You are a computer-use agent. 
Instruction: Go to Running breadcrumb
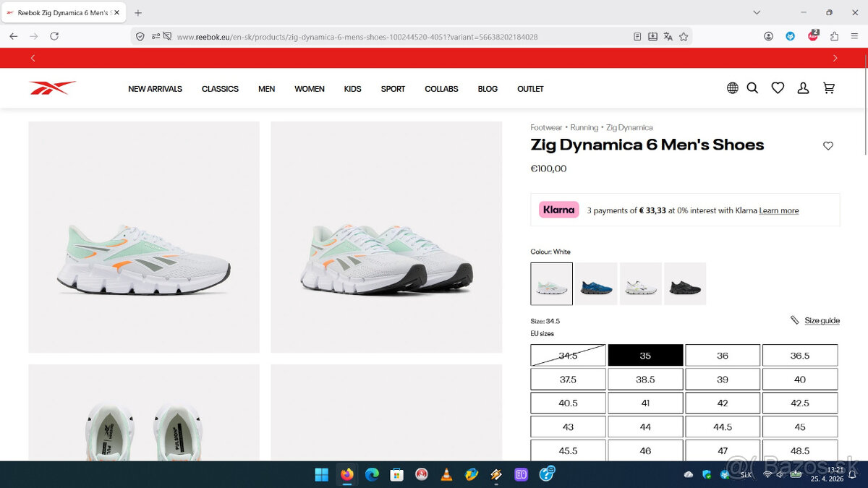coord(584,127)
